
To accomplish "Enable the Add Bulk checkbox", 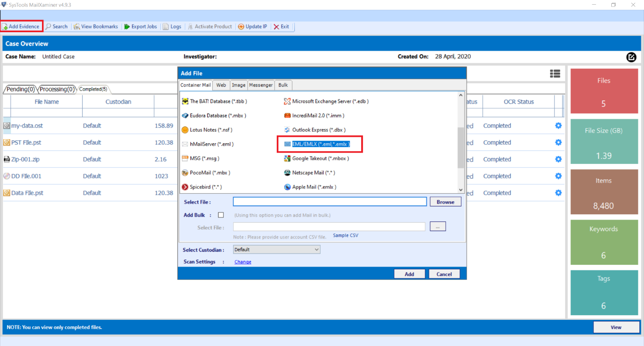I will click(221, 215).
